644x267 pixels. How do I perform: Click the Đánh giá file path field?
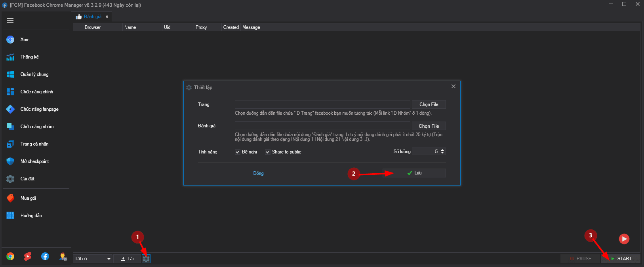pos(322,126)
